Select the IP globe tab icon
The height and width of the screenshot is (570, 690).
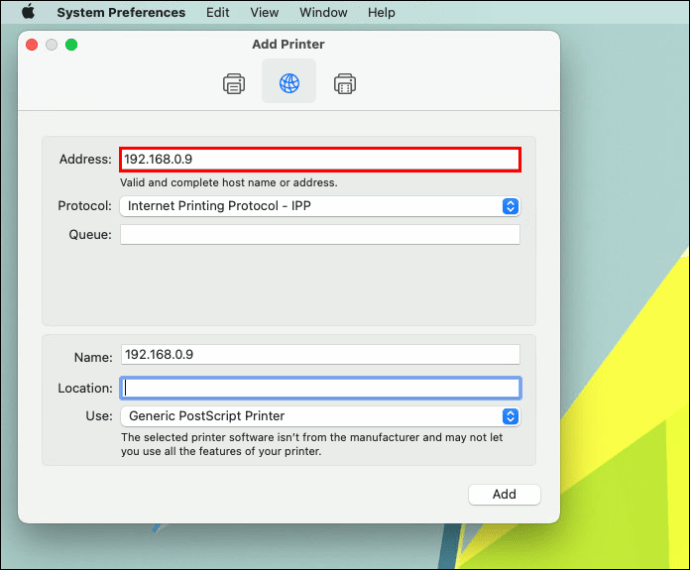click(x=289, y=84)
